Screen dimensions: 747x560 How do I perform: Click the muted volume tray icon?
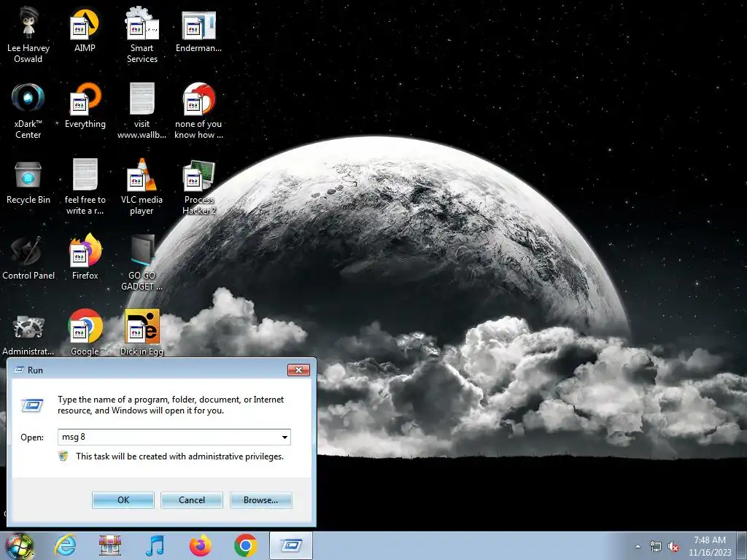click(673, 547)
